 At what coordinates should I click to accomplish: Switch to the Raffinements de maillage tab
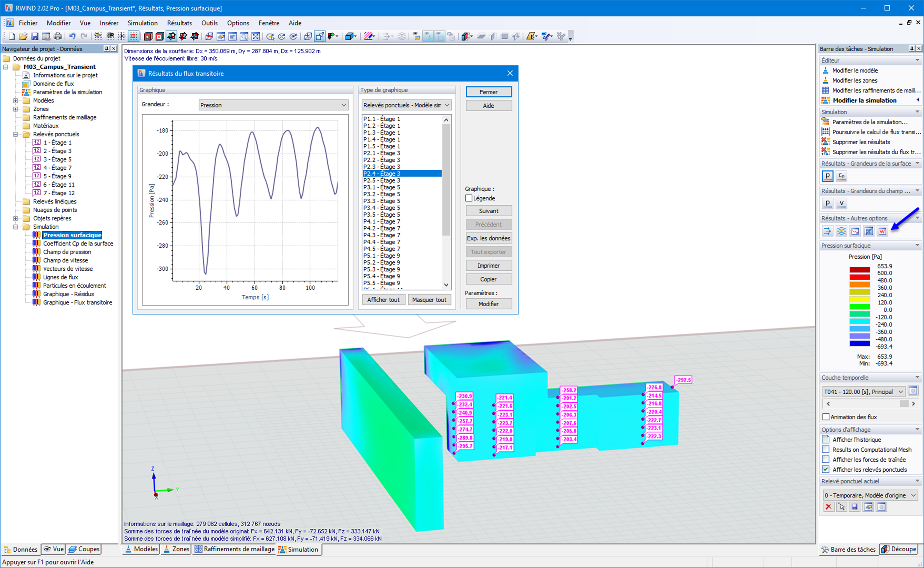(234, 549)
